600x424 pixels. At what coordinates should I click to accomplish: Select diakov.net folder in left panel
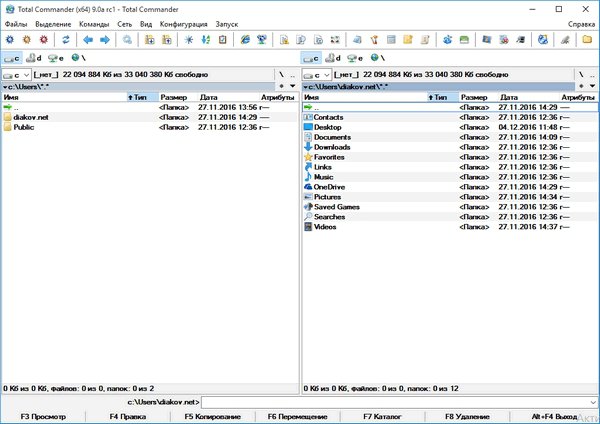30,117
